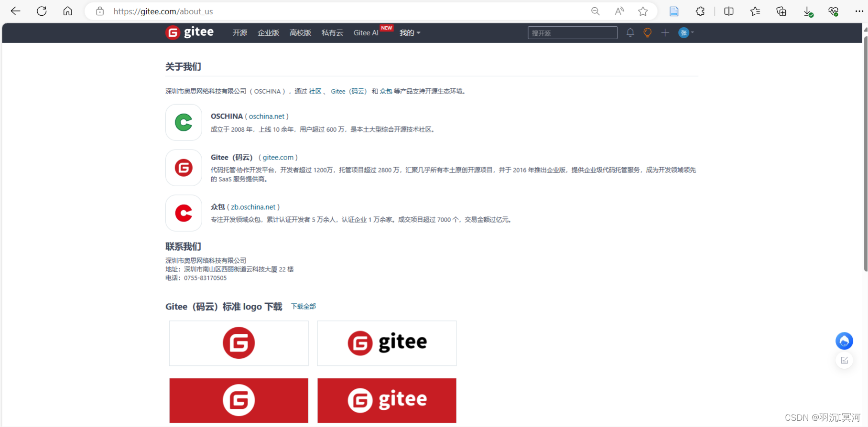Click the browser address bar URL

163,11
